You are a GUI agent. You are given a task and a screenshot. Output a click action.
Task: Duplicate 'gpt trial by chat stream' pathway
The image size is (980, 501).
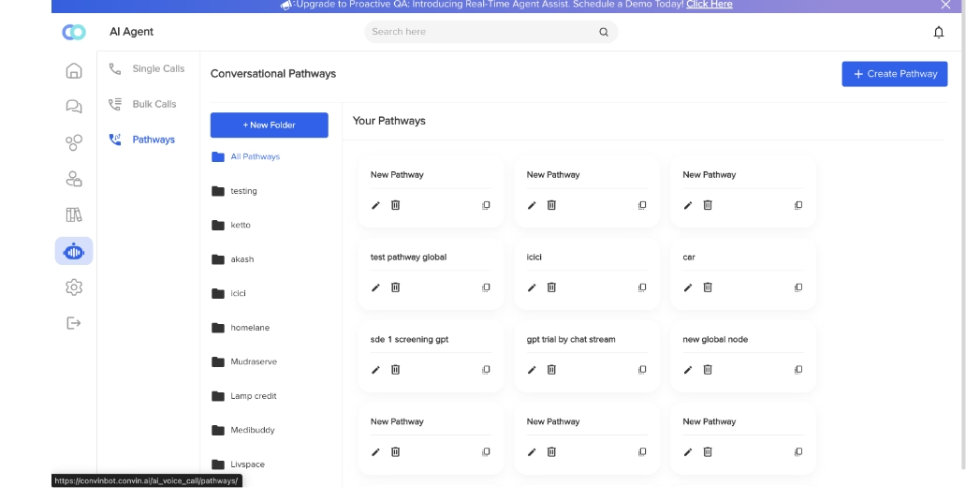(642, 370)
